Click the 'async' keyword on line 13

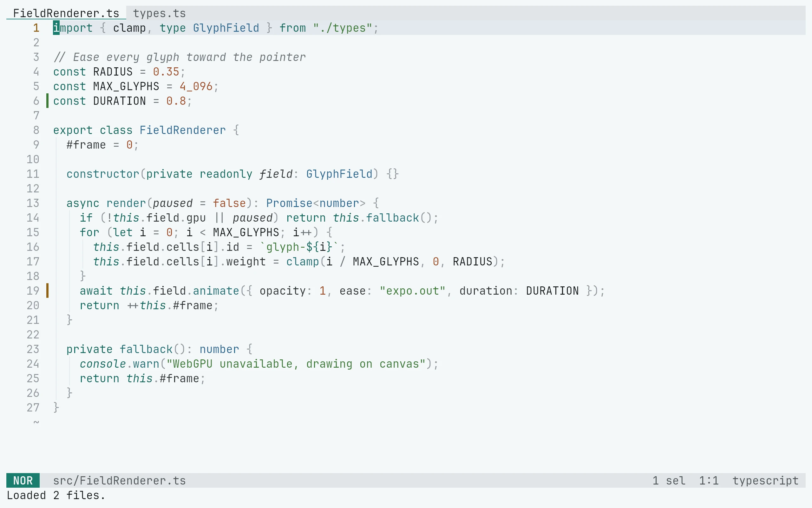(83, 203)
